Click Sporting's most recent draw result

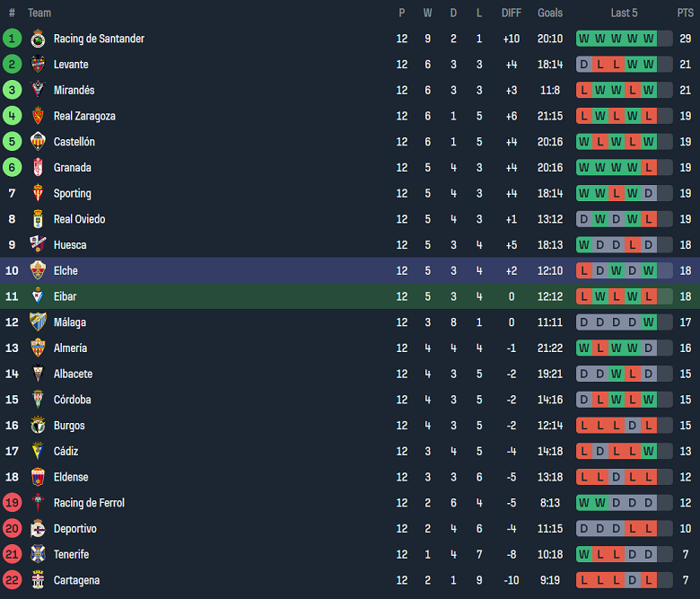tap(648, 193)
